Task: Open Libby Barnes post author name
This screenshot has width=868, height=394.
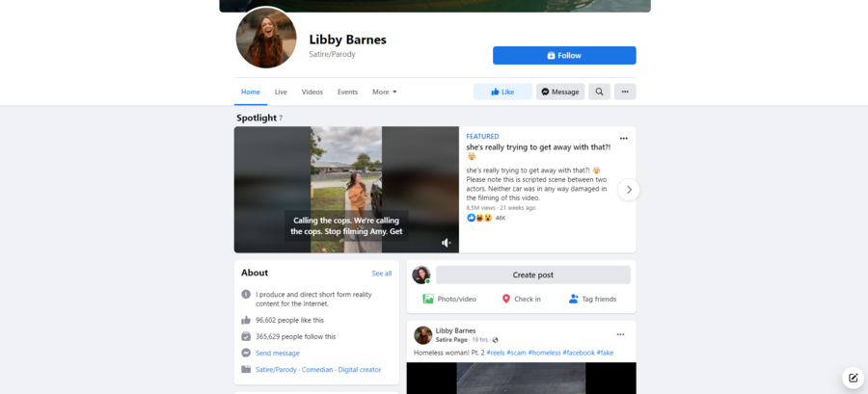Action: coord(455,330)
